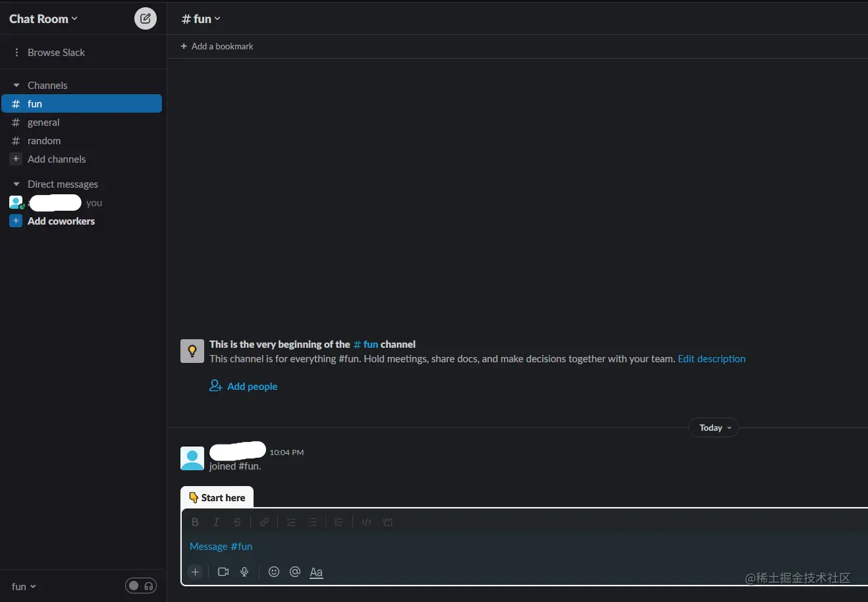
Task: Click the Add people link
Action: click(x=244, y=387)
